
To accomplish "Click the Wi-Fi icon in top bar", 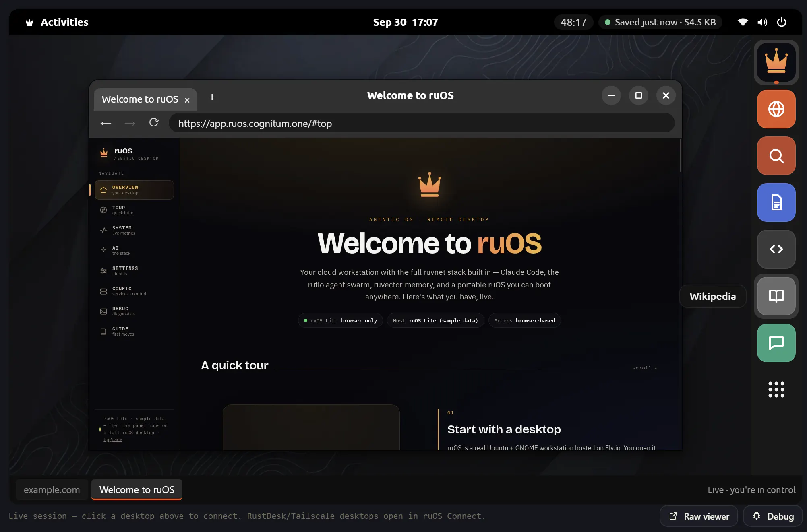I will (743, 22).
